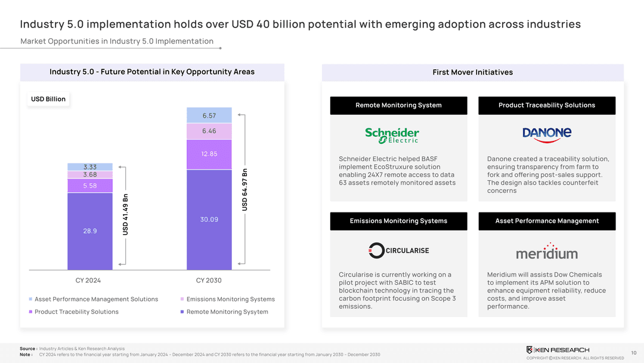Click the black Emissions Monitoring Systems header

tap(398, 221)
